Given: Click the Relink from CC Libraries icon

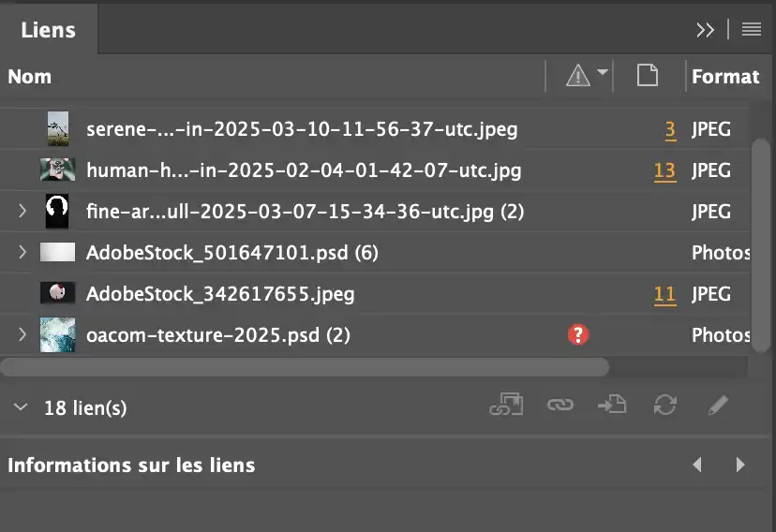Looking at the screenshot, I should click(x=506, y=406).
